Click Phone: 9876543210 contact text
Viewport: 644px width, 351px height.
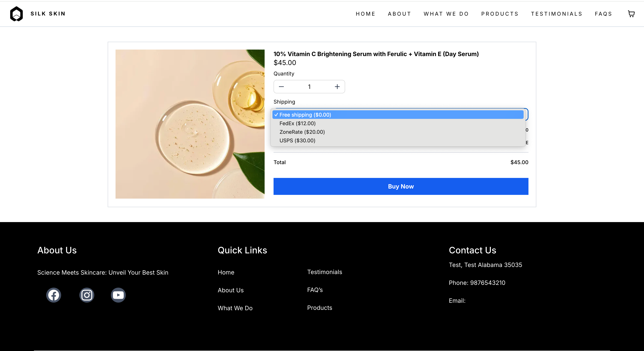click(477, 283)
